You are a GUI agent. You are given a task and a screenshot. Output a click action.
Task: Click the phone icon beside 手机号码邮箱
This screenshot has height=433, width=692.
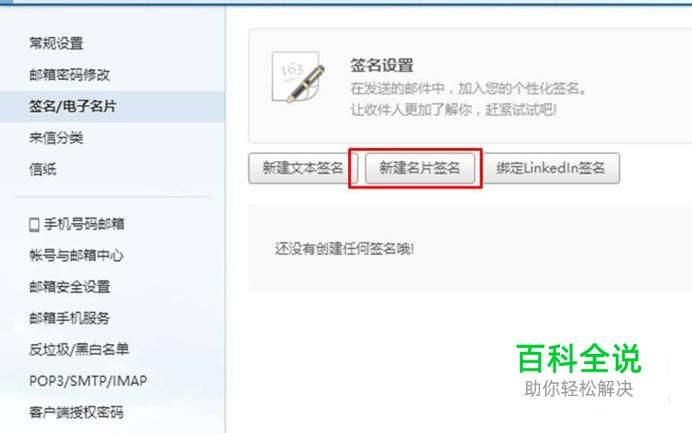[34, 224]
